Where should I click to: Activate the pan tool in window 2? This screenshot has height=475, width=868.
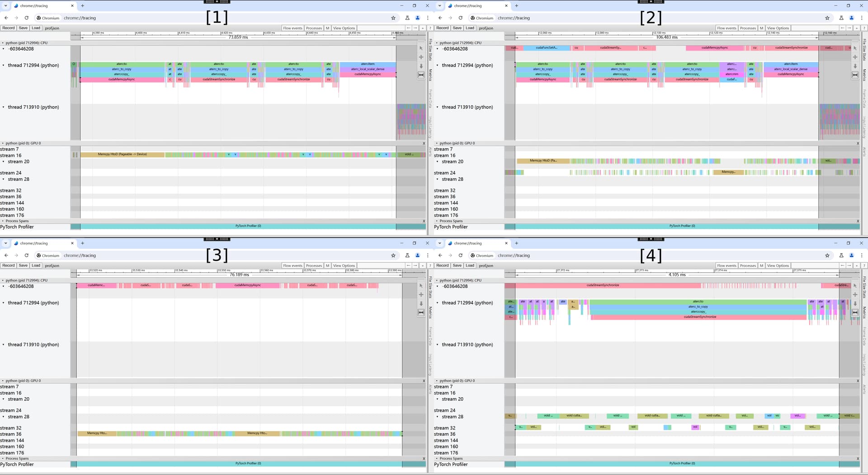click(x=855, y=57)
